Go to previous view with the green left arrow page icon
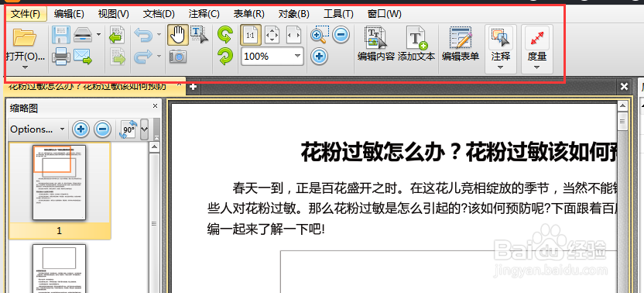 pos(118,35)
